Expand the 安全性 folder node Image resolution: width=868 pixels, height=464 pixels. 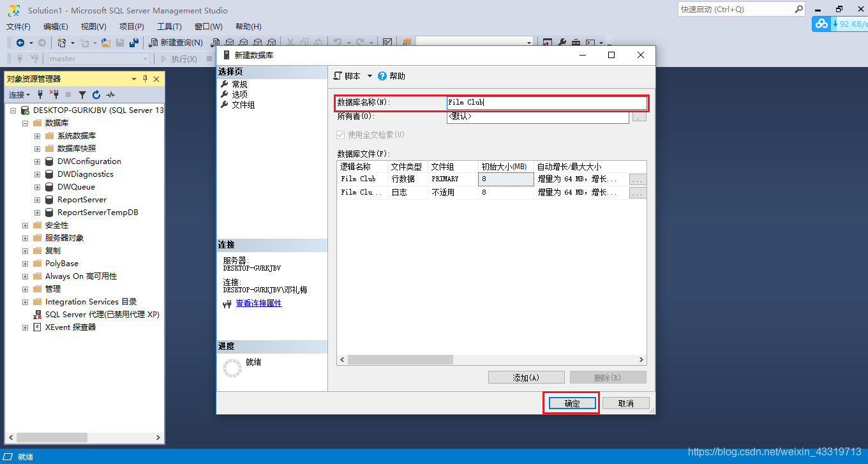pyautogui.click(x=25, y=225)
